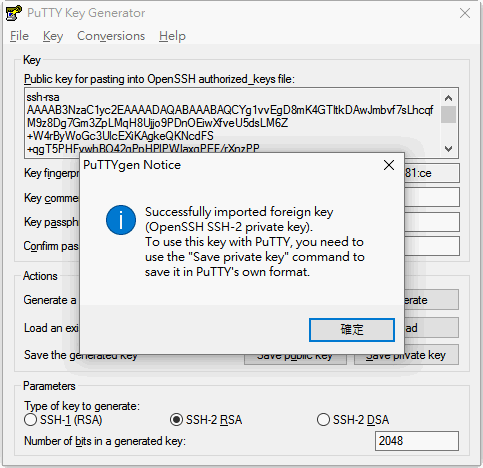Close the PuTTYgen Notice dialog with the X
This screenshot has height=468, width=483.
point(389,165)
